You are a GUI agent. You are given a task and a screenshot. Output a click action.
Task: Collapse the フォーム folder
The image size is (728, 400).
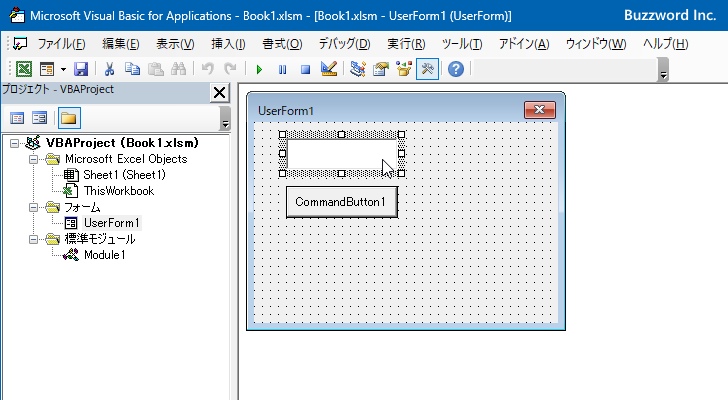[33, 207]
